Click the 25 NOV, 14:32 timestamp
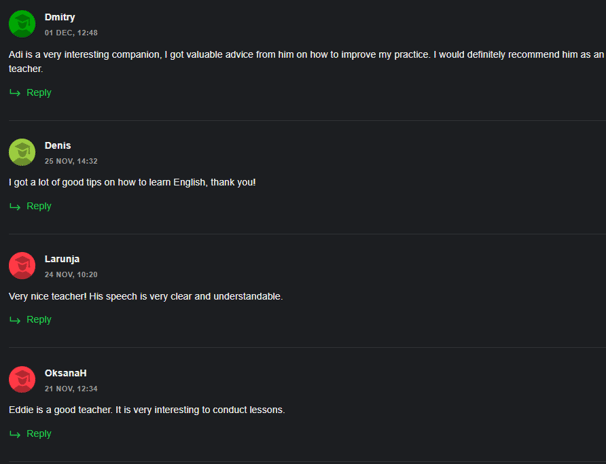This screenshot has width=606, height=464. [71, 161]
